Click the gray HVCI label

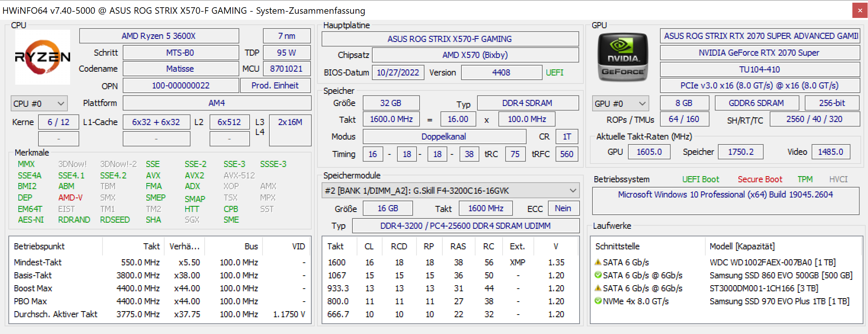coord(838,179)
